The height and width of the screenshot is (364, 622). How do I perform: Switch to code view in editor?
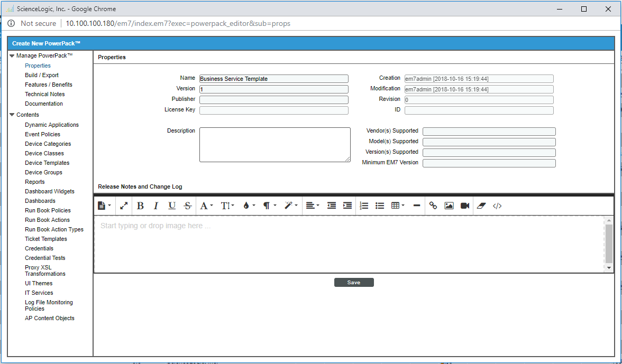coord(497,206)
